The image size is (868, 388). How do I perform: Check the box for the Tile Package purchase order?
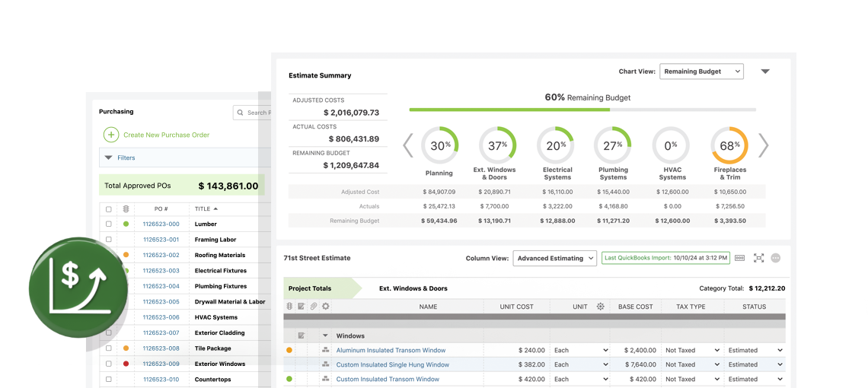(108, 348)
